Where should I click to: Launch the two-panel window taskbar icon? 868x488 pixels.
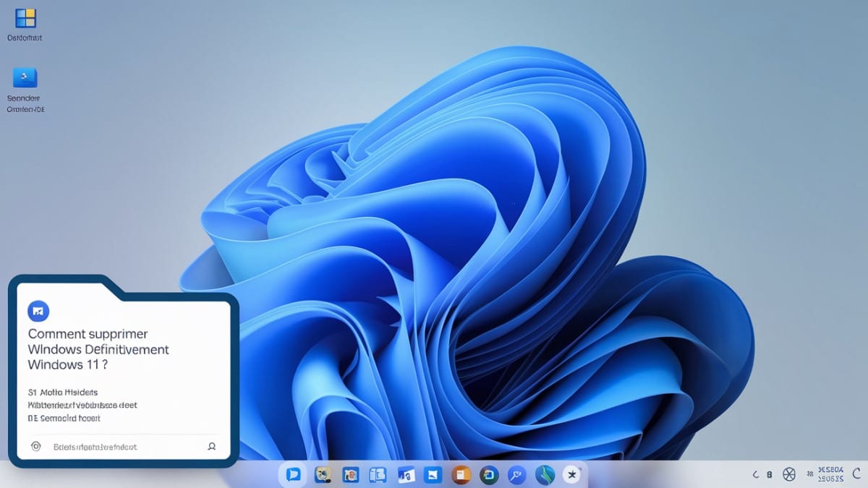click(x=378, y=474)
